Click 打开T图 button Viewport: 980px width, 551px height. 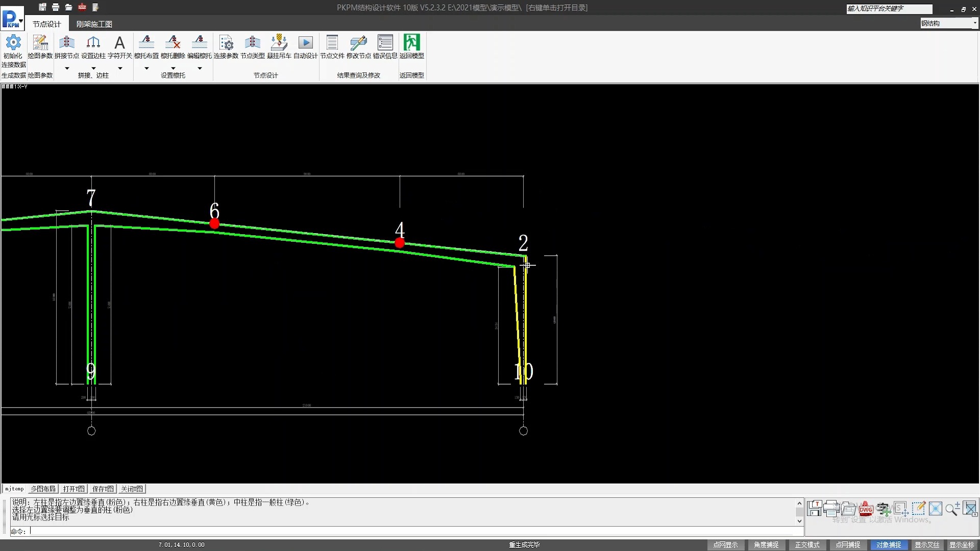click(73, 489)
